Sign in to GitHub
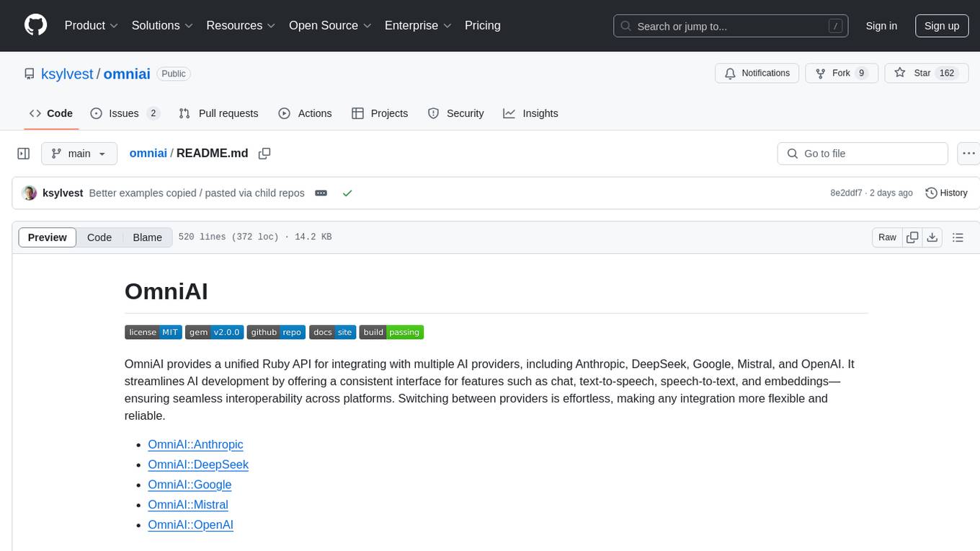 881,26
